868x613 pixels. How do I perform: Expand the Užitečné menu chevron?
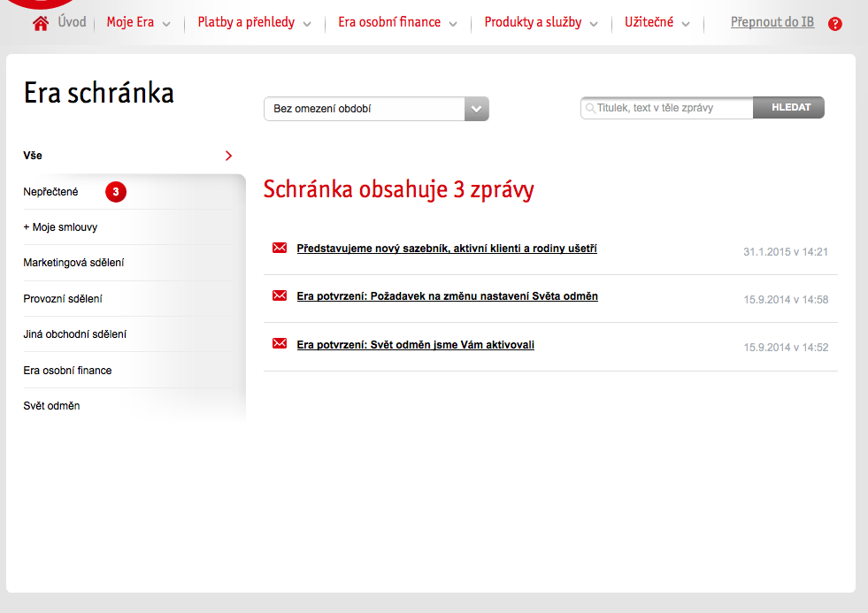[x=686, y=24]
